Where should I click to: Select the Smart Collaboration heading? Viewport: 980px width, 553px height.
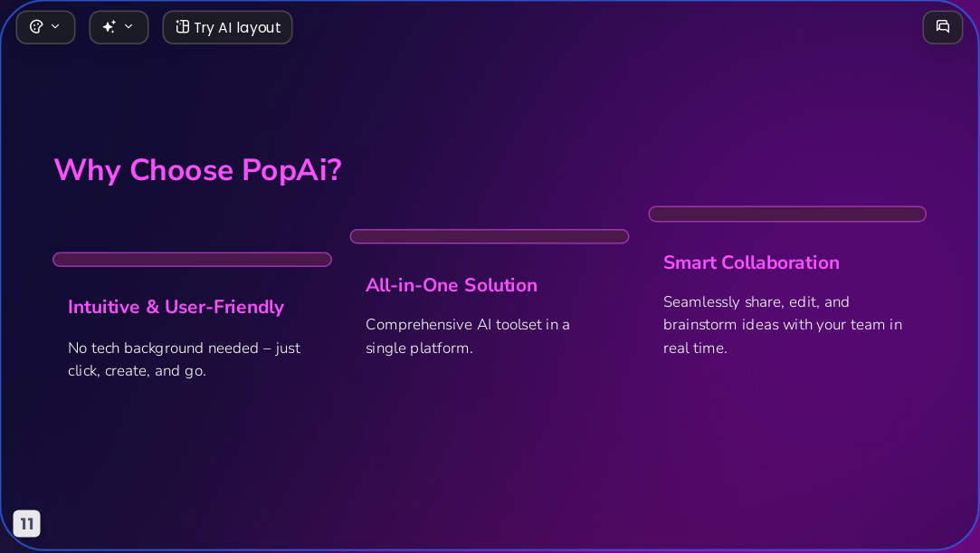click(751, 262)
